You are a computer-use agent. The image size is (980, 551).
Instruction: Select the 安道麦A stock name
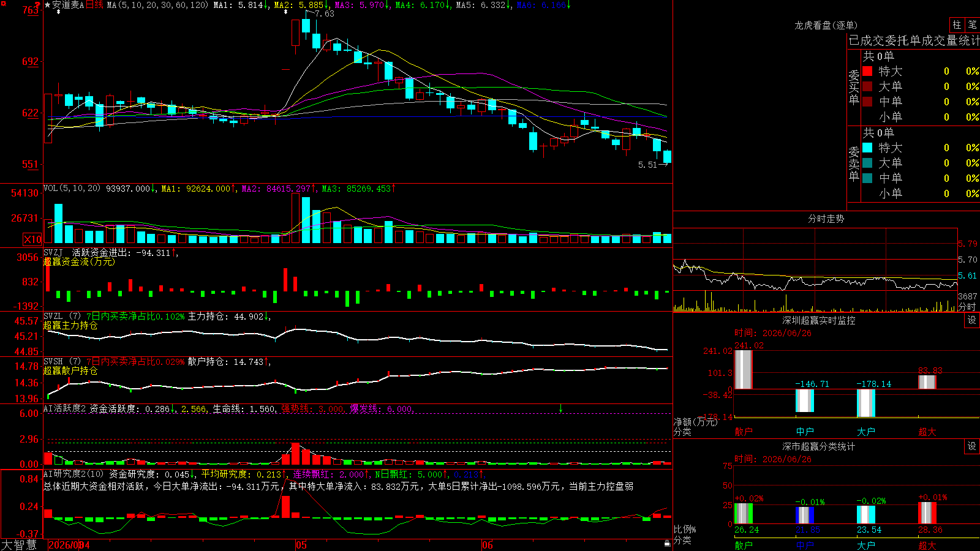[x=68, y=5]
